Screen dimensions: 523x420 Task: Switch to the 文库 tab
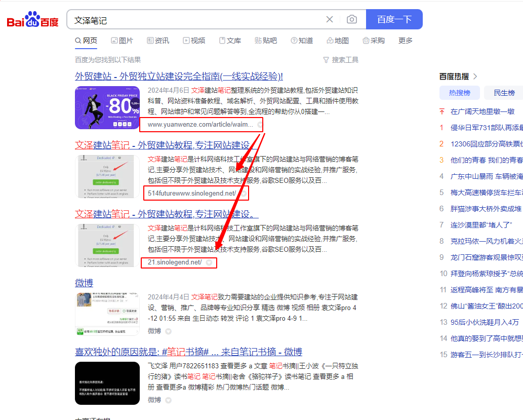pos(230,41)
